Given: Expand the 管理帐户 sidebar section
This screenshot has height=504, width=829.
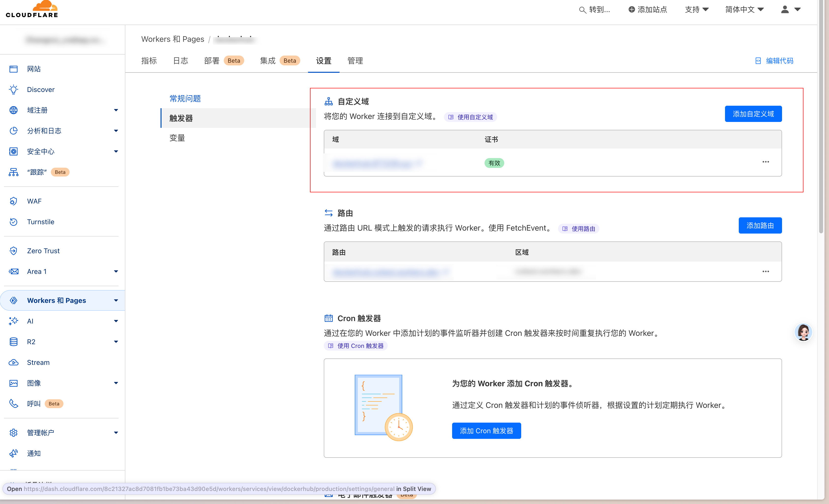Looking at the screenshot, I should click(x=116, y=433).
